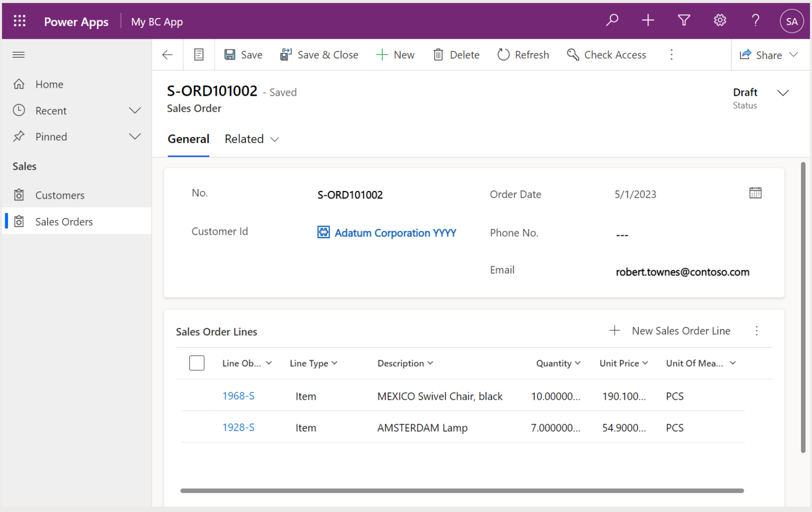Click the Recent clock icon

click(19, 110)
